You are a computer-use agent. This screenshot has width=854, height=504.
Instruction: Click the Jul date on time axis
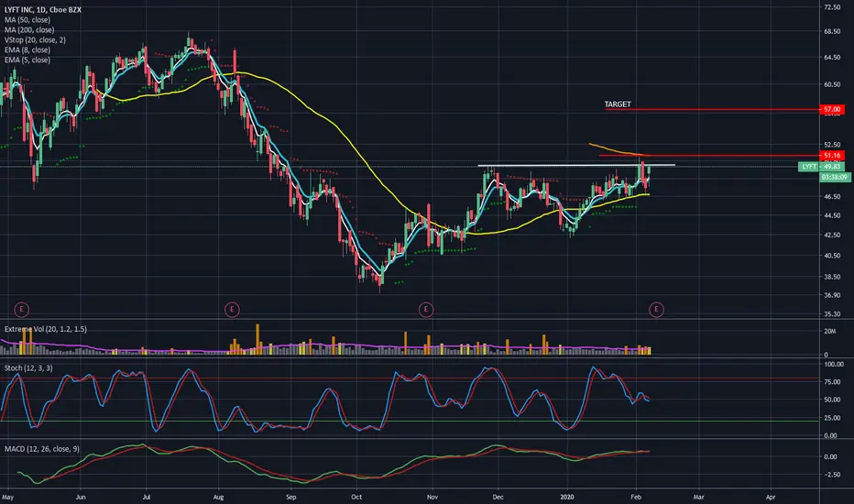click(146, 497)
